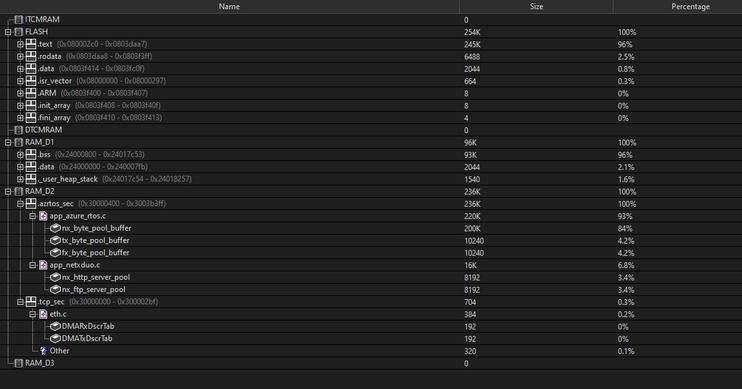Viewport: 742px width, 389px height.
Task: Select the ._user_heap_stack row
Action: (x=371, y=179)
